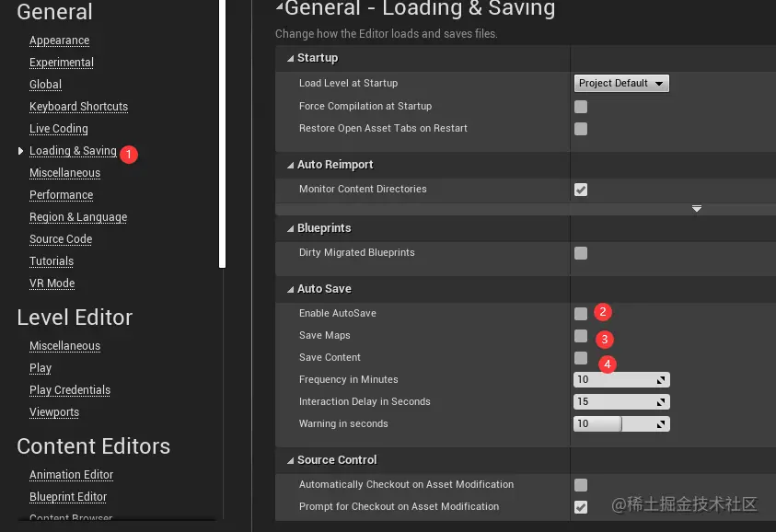Open the Global settings page
This screenshot has width=776, height=532.
click(45, 85)
